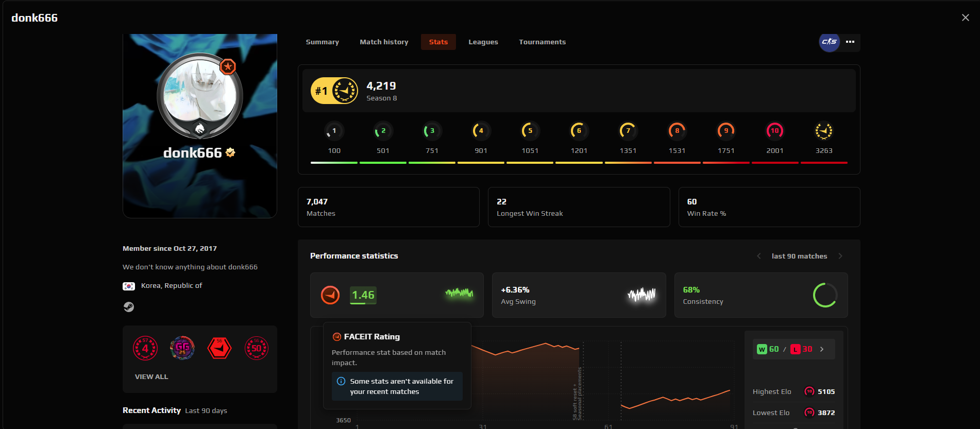Viewport: 980px width, 429px height.
Task: Click the Avg Swing stat card
Action: pyautogui.click(x=579, y=295)
